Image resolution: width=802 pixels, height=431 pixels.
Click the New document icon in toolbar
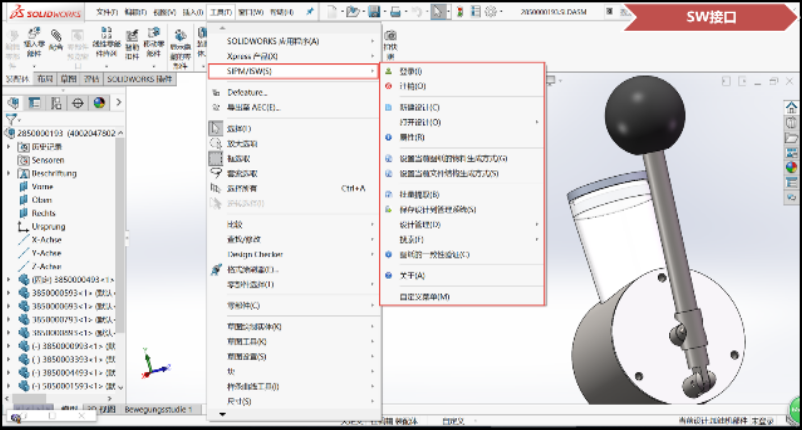[x=331, y=11]
